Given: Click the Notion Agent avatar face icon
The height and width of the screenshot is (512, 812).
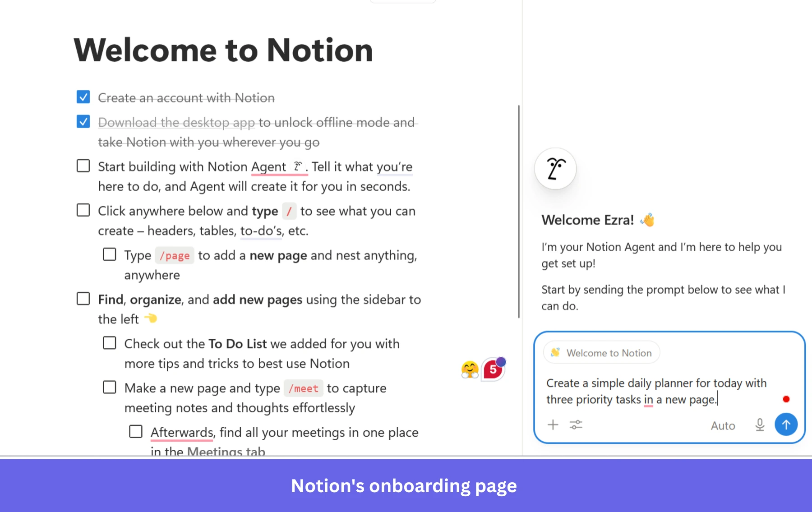Looking at the screenshot, I should click(x=555, y=169).
